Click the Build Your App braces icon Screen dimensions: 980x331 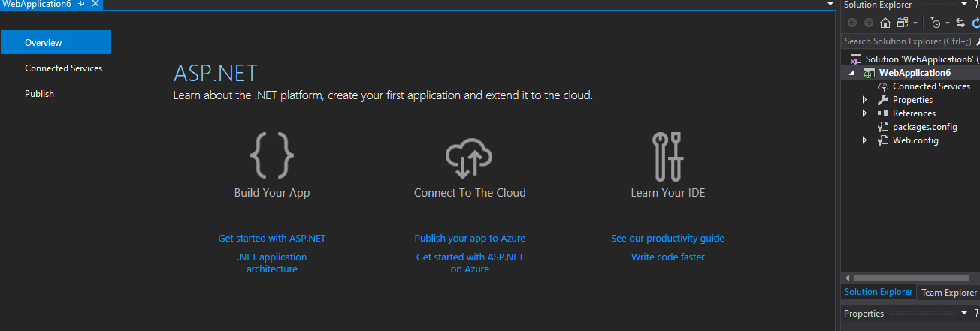(x=272, y=155)
